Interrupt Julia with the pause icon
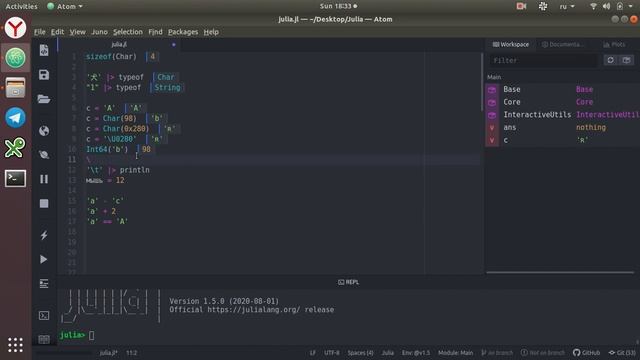 44,179
